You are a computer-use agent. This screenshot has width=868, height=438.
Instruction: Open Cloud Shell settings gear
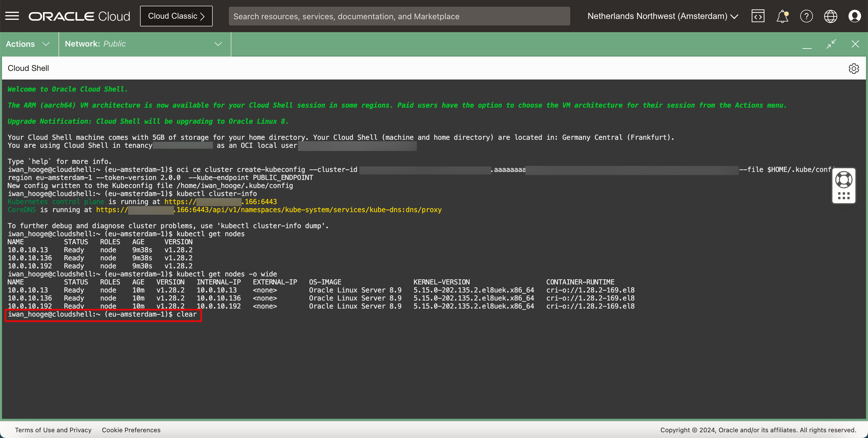[854, 68]
